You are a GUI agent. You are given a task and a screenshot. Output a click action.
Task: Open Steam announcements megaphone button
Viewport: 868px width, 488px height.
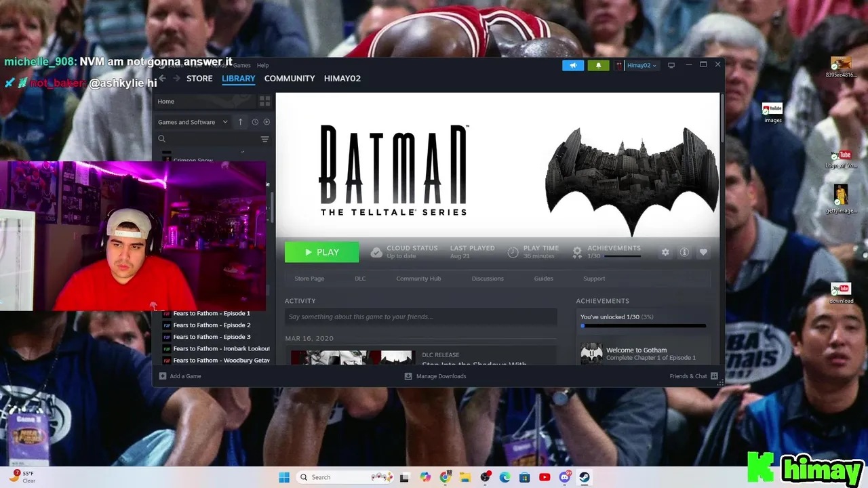573,65
